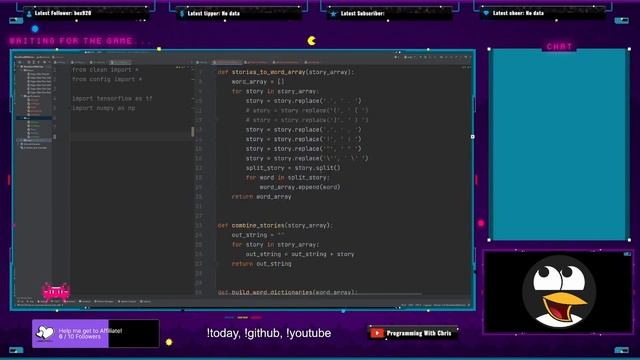This screenshot has width=640, height=360.
Task: Click the 'Latest cheer: No data' label
Action: coord(518,13)
